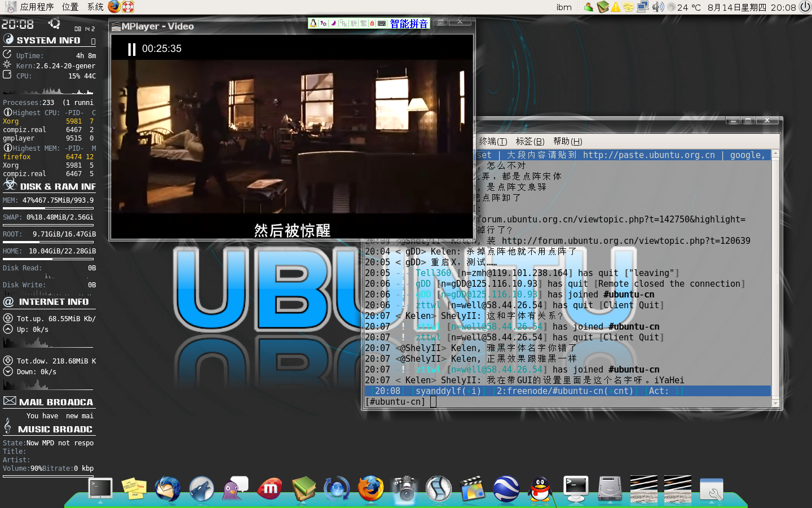This screenshot has height=508, width=812.
Task: Launch the red 'm' app in dock
Action: (270, 489)
